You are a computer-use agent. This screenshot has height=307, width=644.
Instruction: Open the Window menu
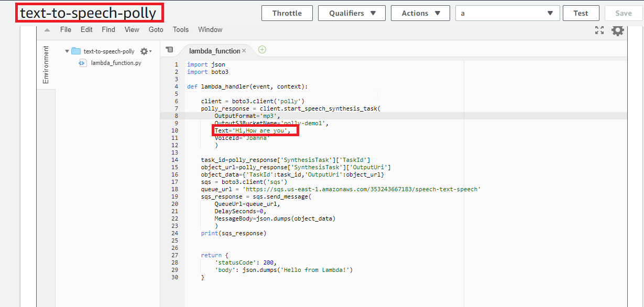point(210,30)
